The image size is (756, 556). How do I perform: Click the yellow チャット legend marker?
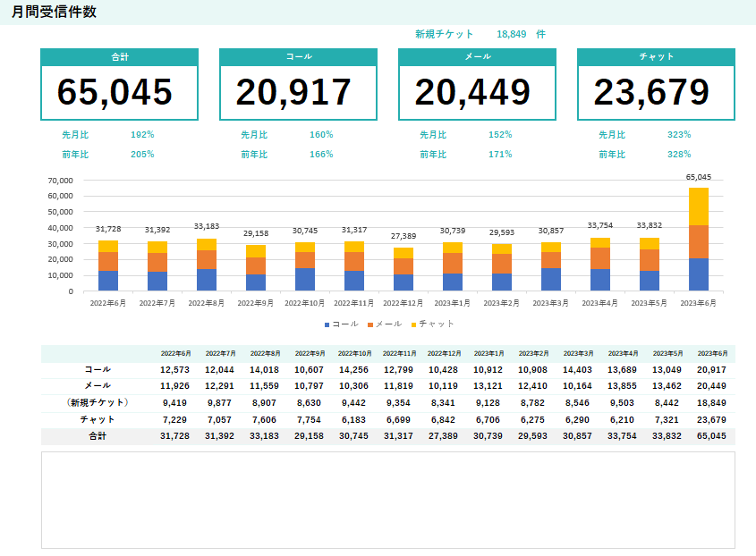(413, 324)
